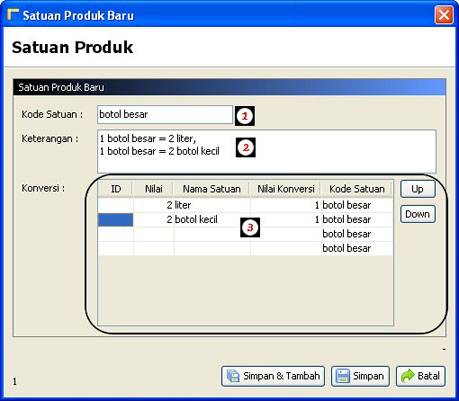The image size is (459, 401).
Task: Click the ID column header
Action: (x=115, y=189)
